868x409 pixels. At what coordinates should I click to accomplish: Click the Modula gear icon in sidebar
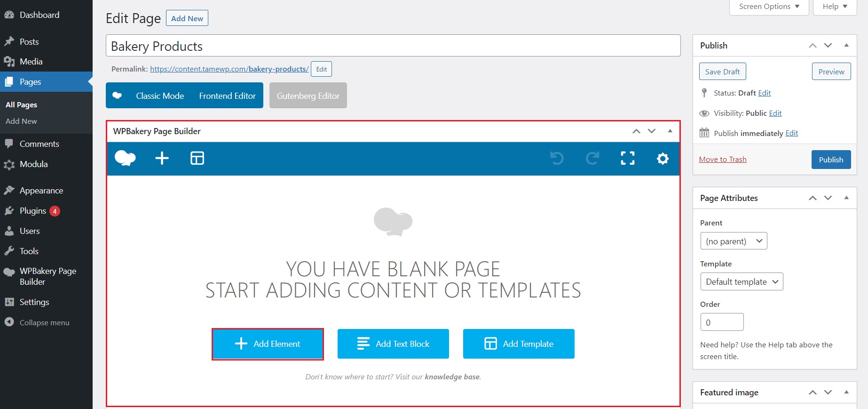coord(9,164)
